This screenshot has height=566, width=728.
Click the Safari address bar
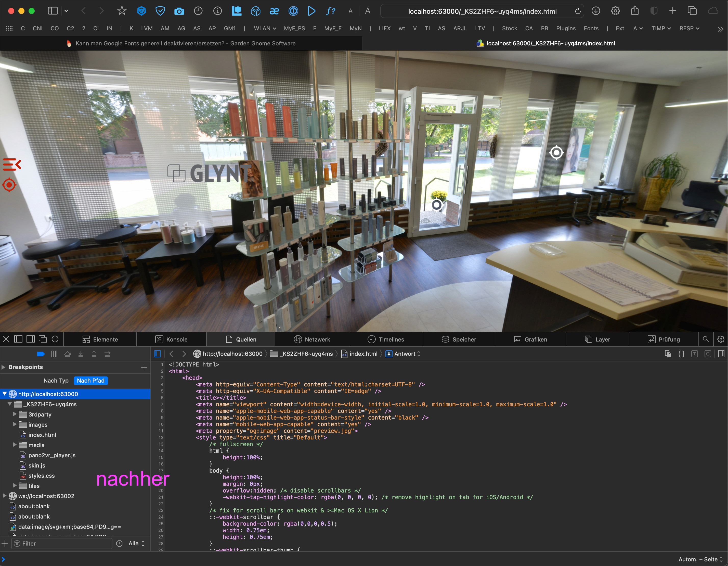482,11
